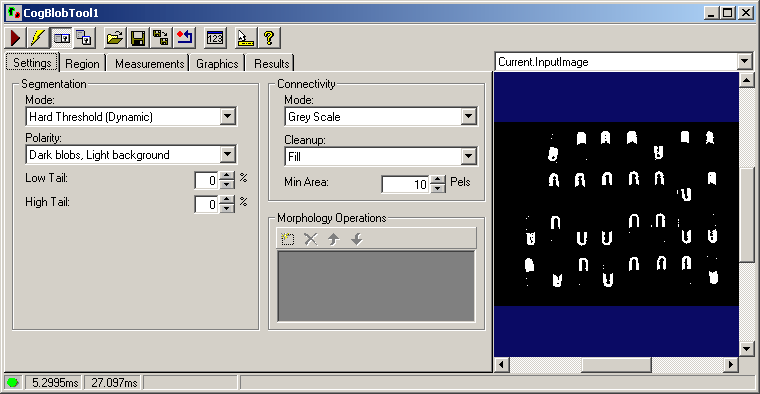The image size is (760, 394).
Task: Move morphology operation up arrow
Action: point(333,238)
